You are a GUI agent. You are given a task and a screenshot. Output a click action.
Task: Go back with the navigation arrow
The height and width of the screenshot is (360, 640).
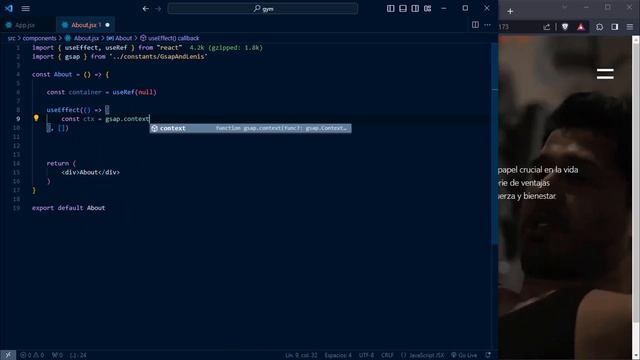146,9
